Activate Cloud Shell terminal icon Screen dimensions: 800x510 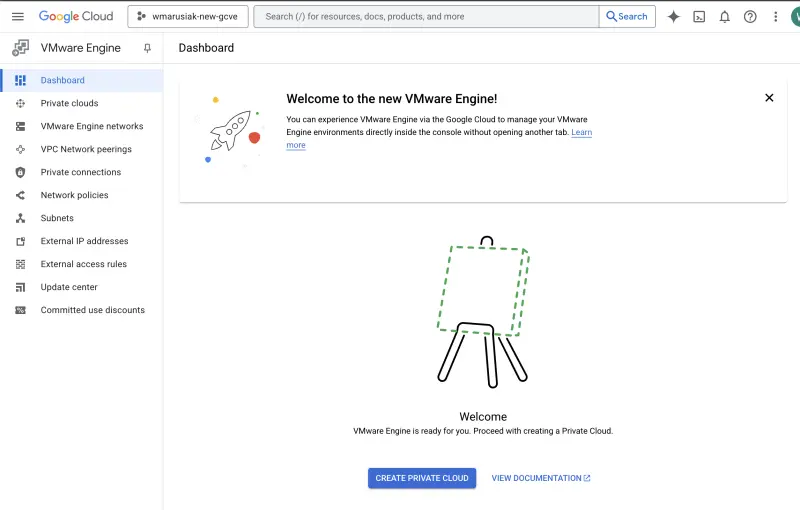point(699,17)
